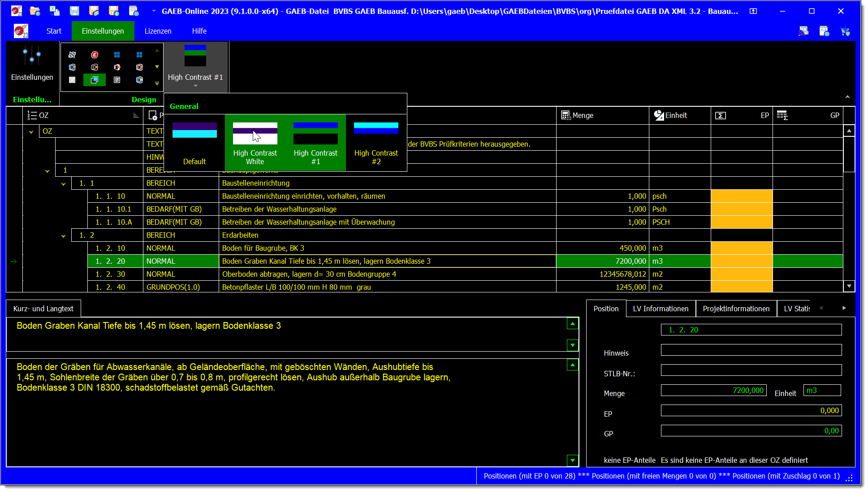Screen dimensions: 868x492
Task: Pick the Default color theme
Action: (194, 143)
